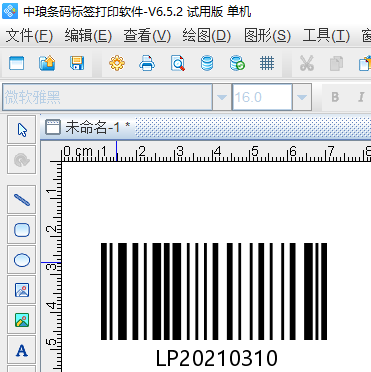The image size is (371, 372).
Task: Toggle italic formatting I button
Action: (361, 97)
